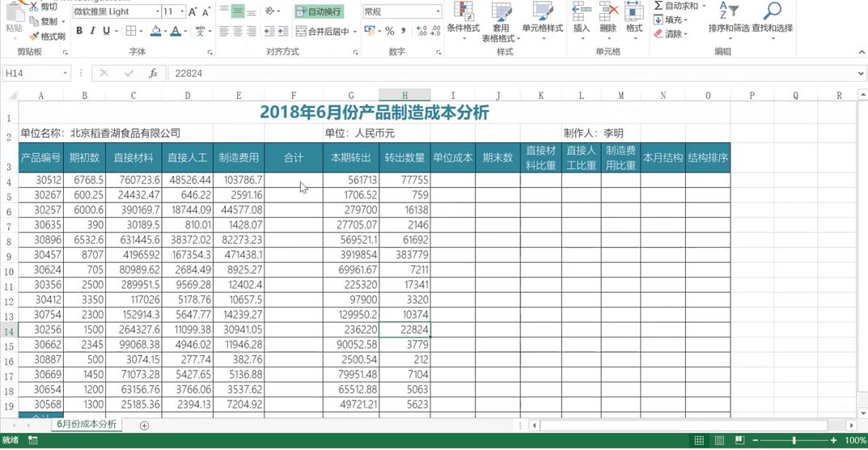Apply percent style (%)

click(x=390, y=31)
